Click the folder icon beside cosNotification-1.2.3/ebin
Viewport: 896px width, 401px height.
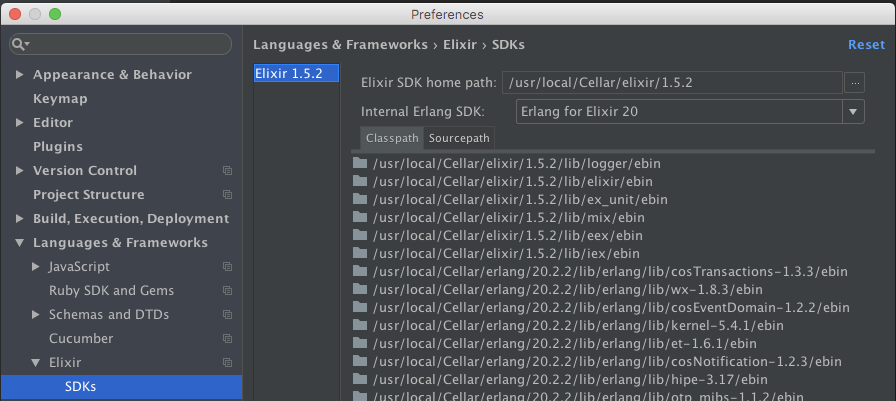[x=359, y=362]
